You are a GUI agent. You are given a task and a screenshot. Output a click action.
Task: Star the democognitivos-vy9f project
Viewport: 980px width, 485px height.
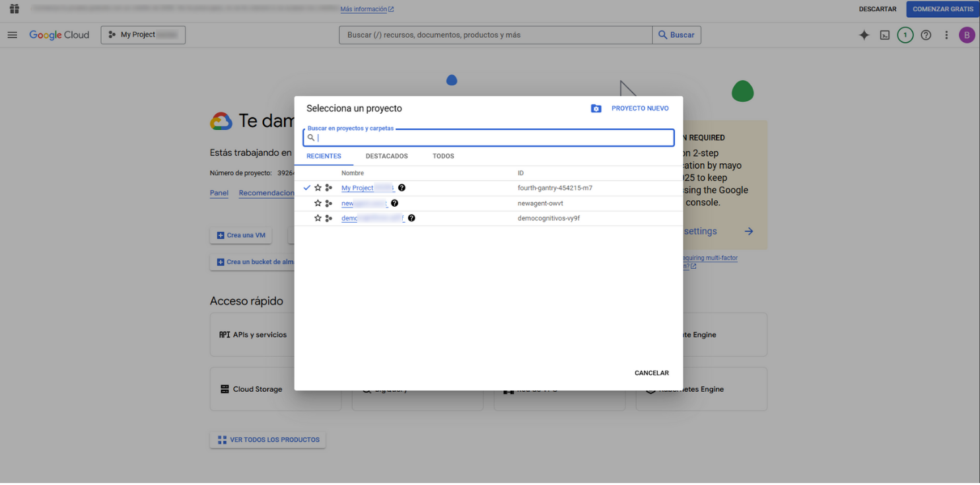(318, 218)
